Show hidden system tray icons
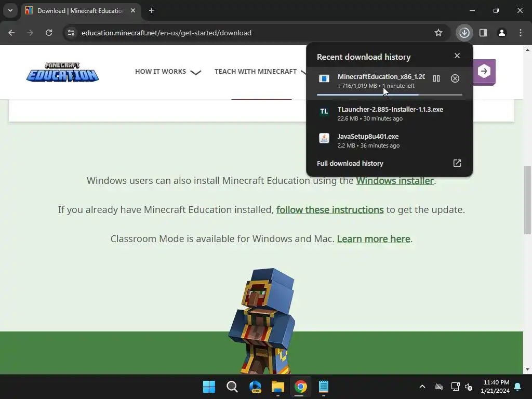This screenshot has height=399, width=532. pos(422,387)
